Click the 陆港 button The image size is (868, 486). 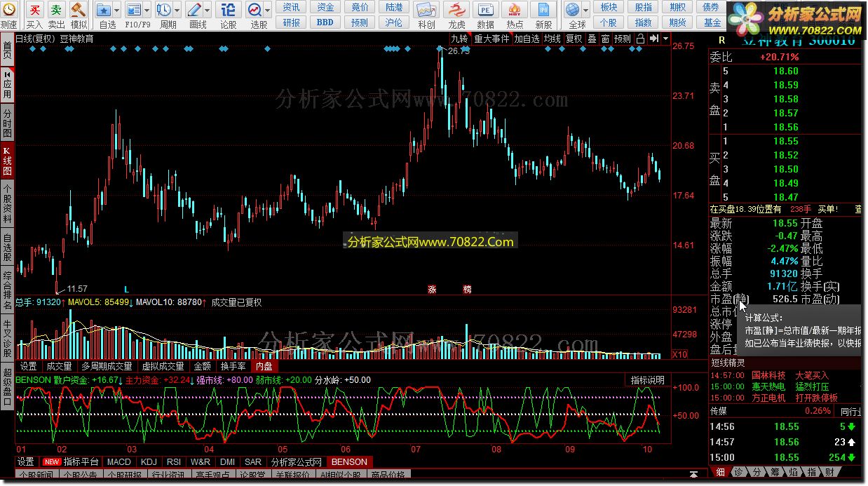point(394,7)
